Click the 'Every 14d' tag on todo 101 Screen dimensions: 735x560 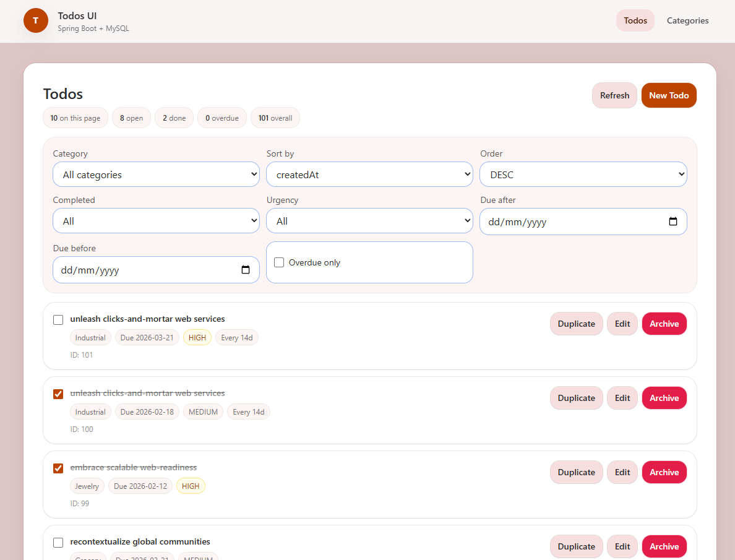coord(237,338)
